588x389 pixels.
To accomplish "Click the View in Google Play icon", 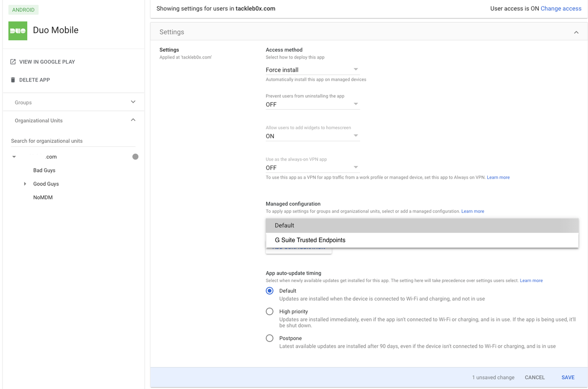I will pyautogui.click(x=13, y=62).
